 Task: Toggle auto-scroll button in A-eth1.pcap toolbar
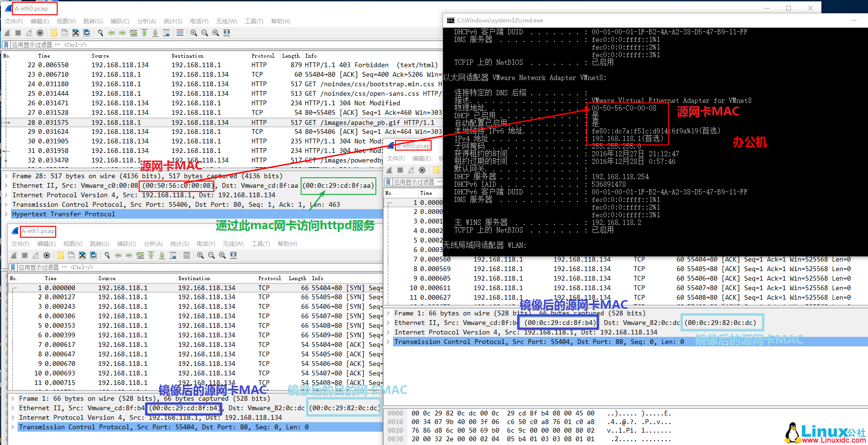click(173, 255)
